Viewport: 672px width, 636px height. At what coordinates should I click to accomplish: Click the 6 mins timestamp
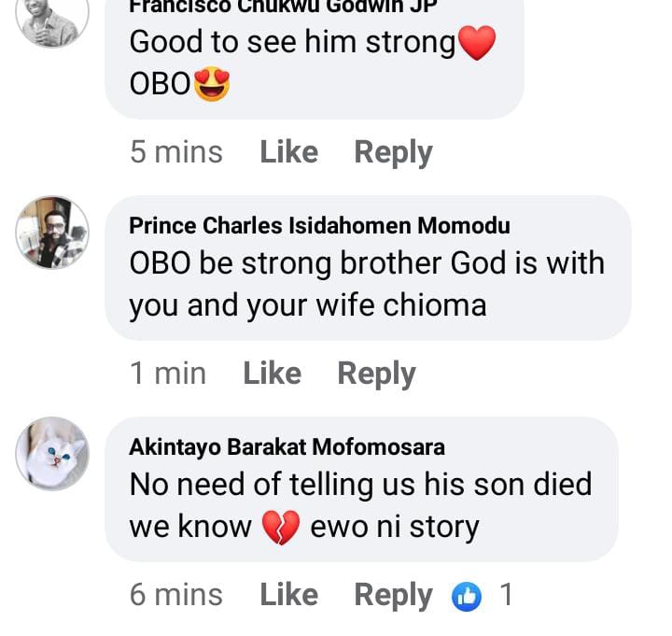pos(176,595)
